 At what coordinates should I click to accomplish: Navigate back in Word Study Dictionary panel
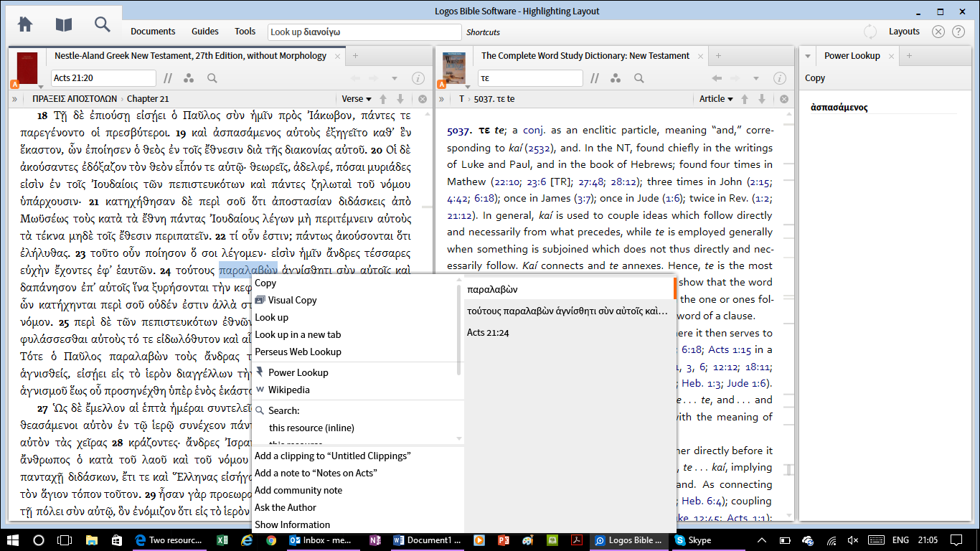click(716, 78)
